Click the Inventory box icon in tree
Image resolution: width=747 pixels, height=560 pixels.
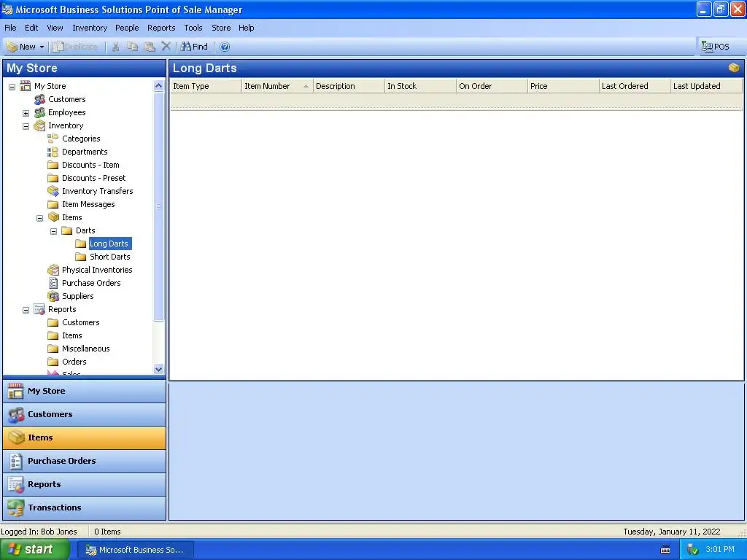pyautogui.click(x=39, y=125)
